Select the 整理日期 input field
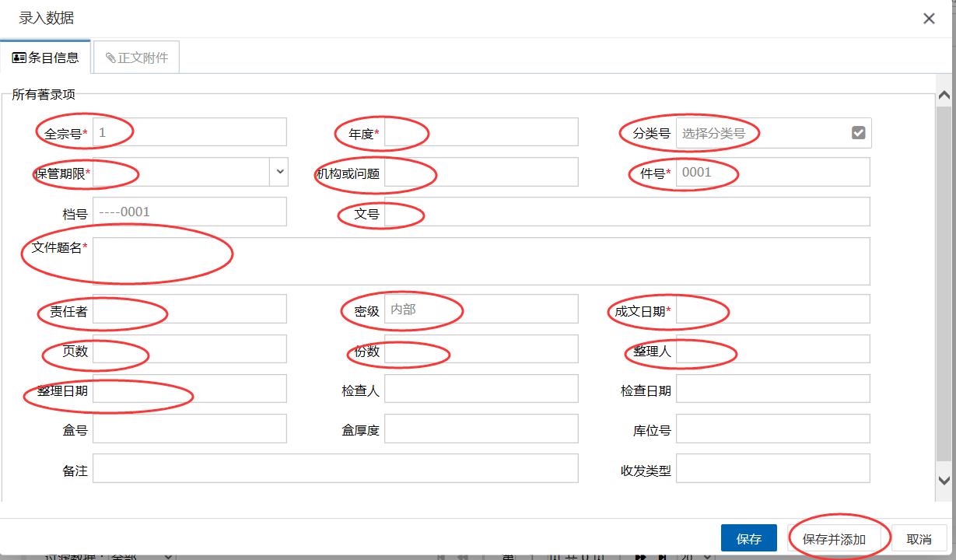 [x=189, y=389]
